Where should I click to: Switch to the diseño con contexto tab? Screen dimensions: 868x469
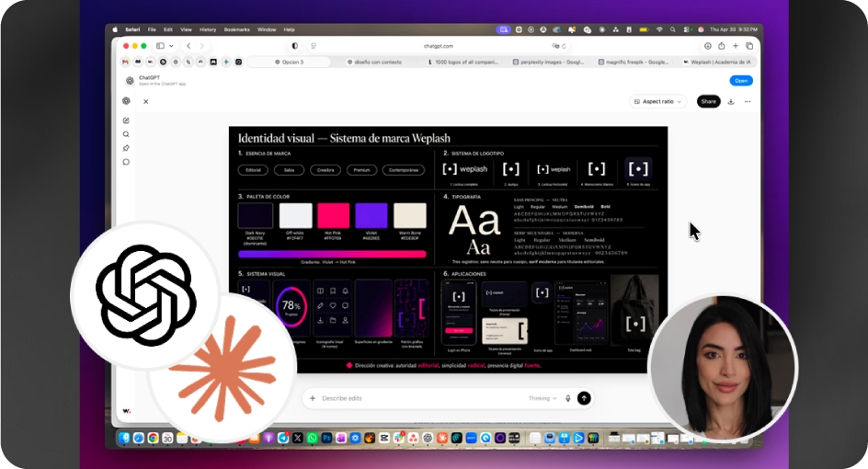pyautogui.click(x=373, y=62)
